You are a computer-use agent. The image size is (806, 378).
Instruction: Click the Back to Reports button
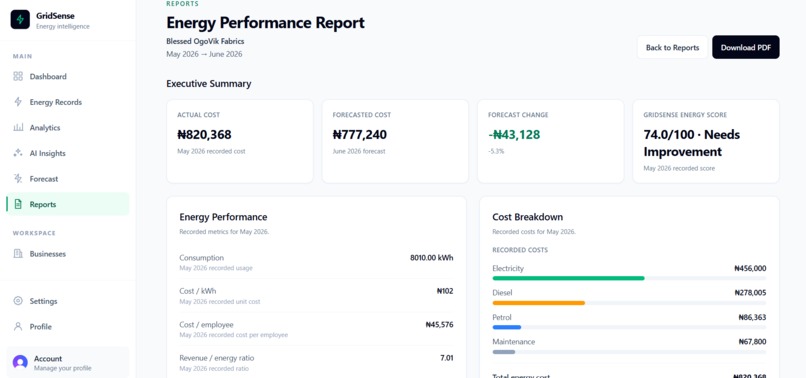[x=672, y=47]
